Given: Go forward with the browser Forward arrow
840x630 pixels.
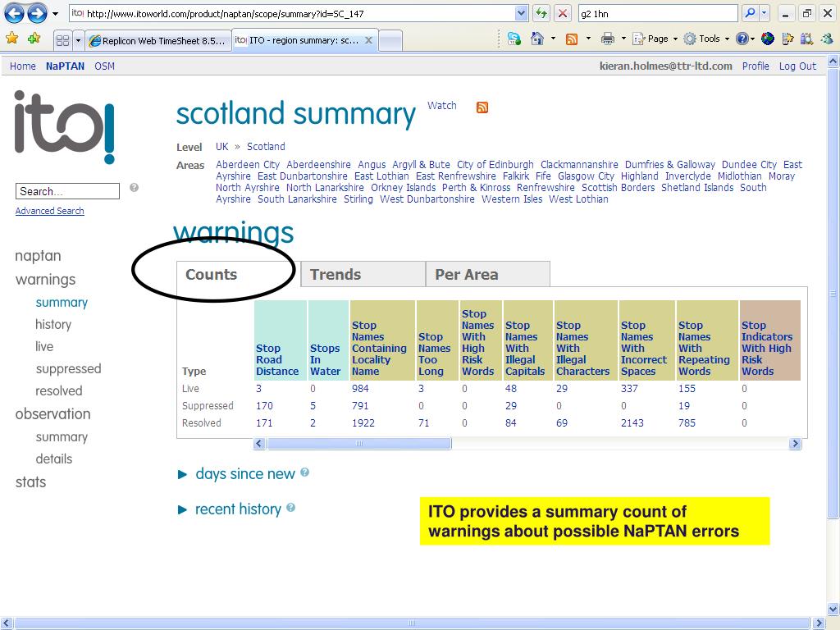Looking at the screenshot, I should click(x=37, y=13).
